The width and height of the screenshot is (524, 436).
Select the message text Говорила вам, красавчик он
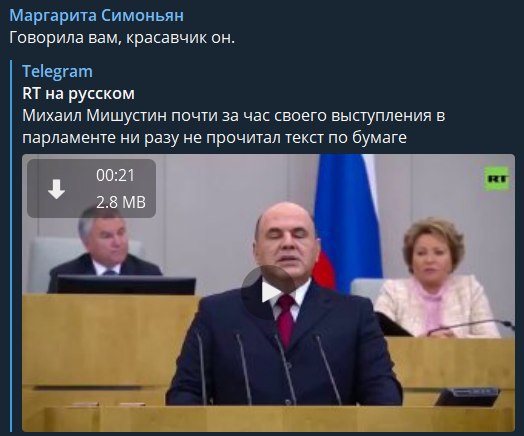[x=122, y=37]
